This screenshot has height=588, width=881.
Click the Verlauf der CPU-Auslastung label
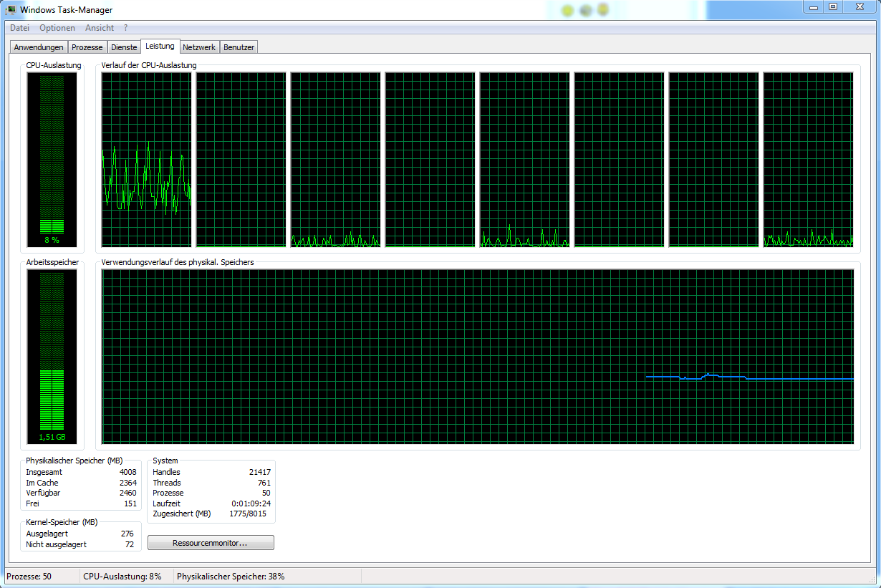click(x=149, y=65)
